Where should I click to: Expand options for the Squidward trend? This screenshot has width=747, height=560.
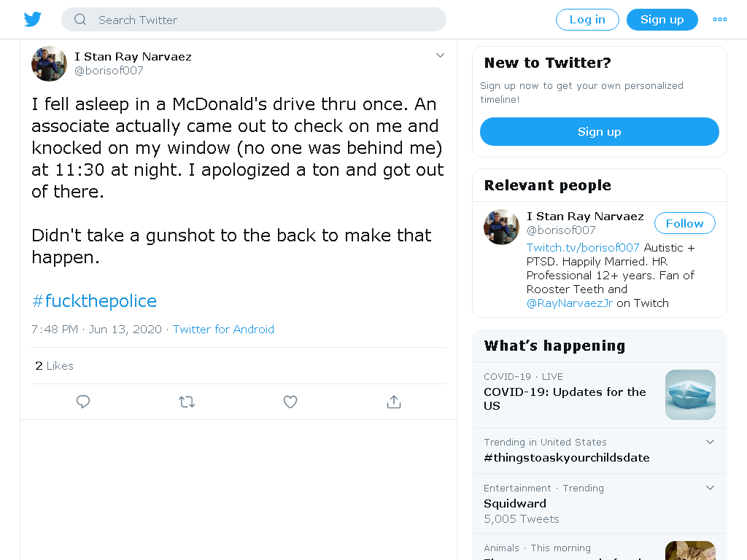tap(710, 488)
